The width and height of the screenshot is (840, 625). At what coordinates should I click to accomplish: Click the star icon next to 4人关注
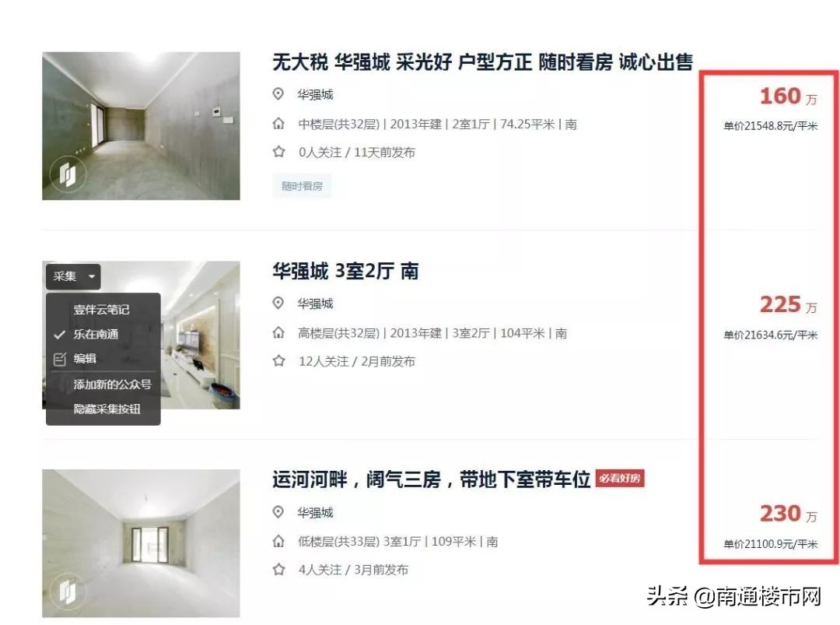tap(278, 569)
